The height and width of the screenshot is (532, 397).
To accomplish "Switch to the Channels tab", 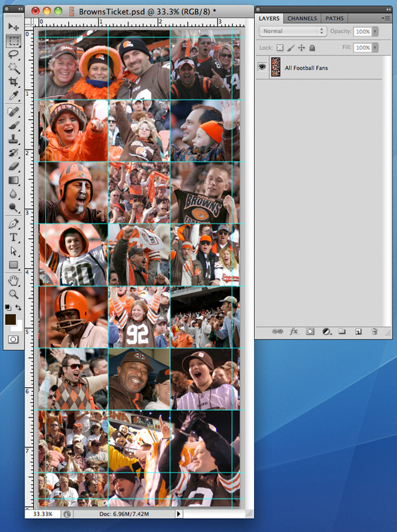I will click(302, 19).
